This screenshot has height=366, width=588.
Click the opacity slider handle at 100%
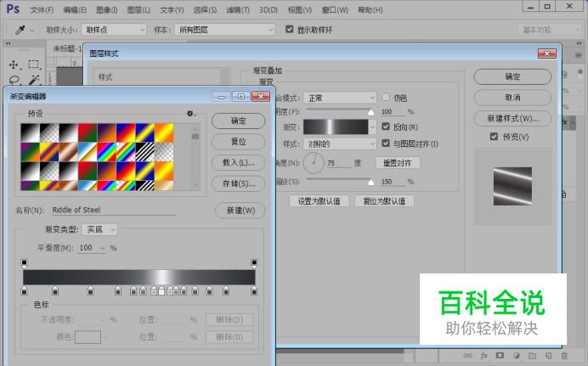[370, 112]
